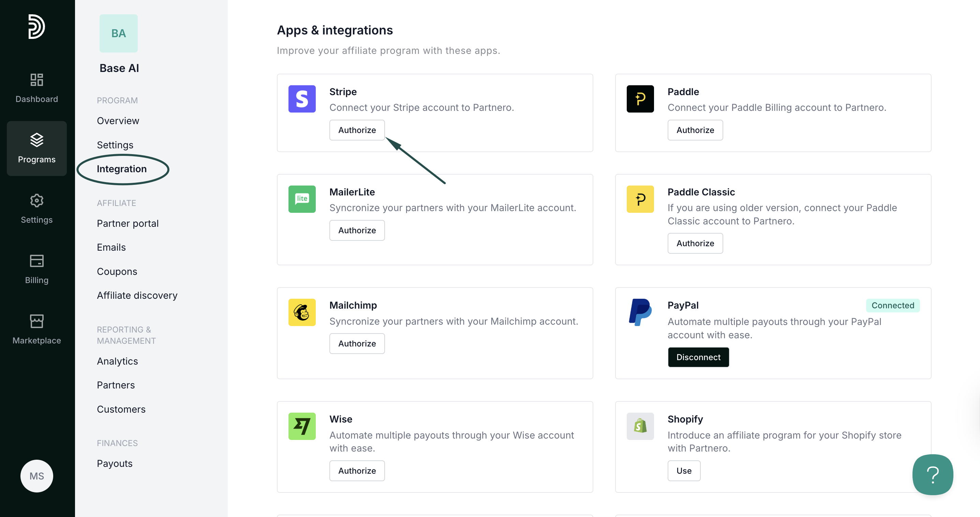This screenshot has height=517, width=980.
Task: Open the Partner portal page
Action: click(128, 223)
